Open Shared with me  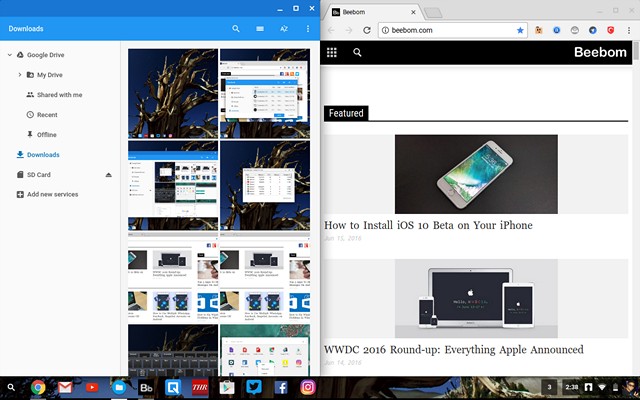[59, 95]
